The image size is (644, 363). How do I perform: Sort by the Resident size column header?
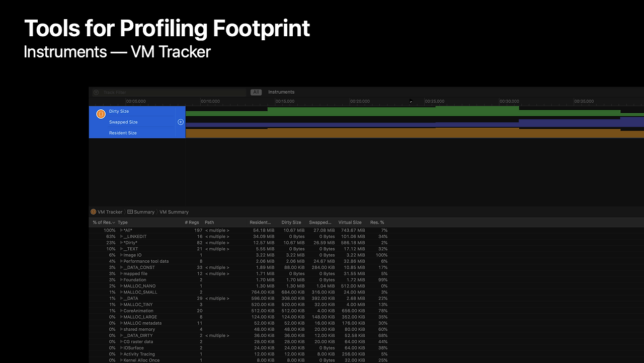coord(260,222)
